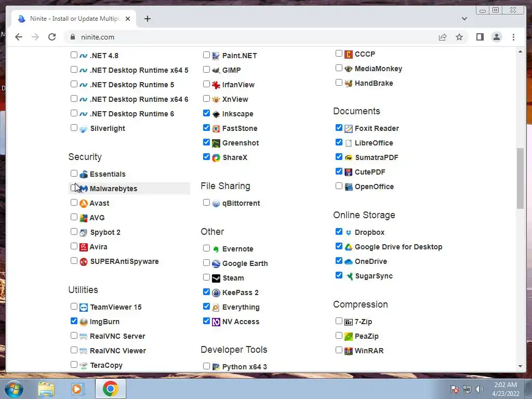Screen dimensions: 532x399
Task: Uncheck the Everything checkbox
Action: (206, 307)
